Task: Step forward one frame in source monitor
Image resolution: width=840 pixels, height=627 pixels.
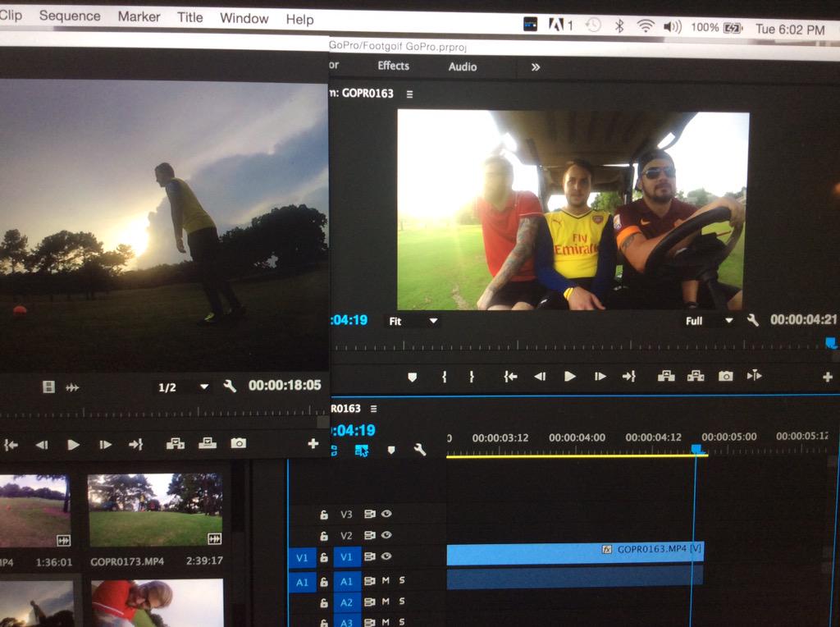Action: coord(105,444)
